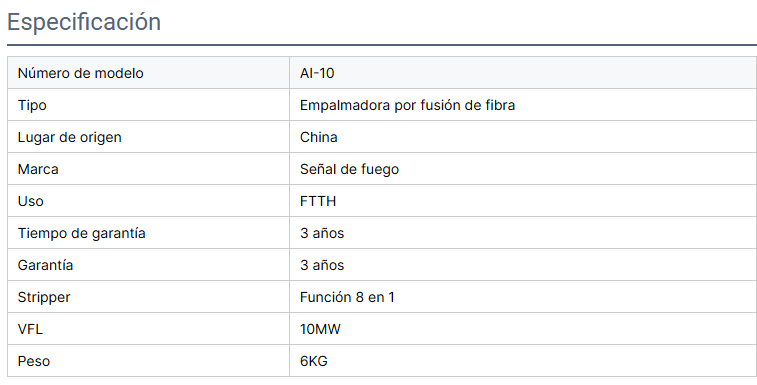Click Empalmadora por fusión de fibra value
The image size is (757, 385).
[407, 105]
